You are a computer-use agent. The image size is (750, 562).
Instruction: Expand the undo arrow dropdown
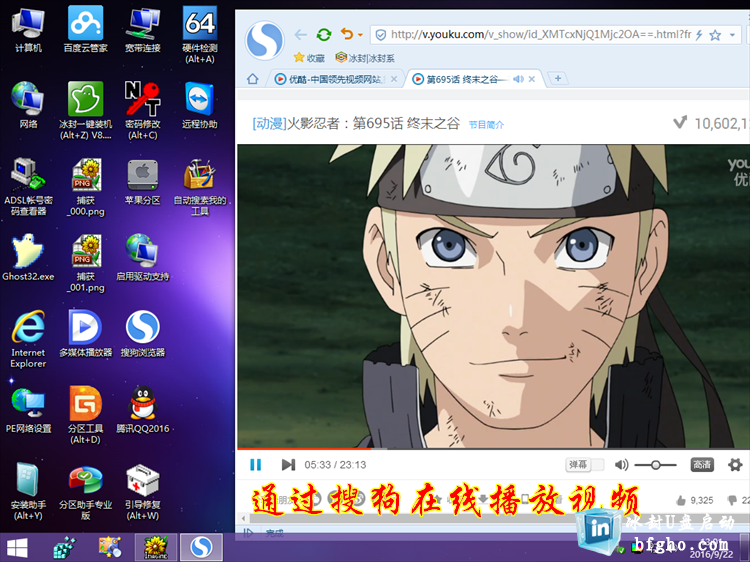tap(360, 35)
